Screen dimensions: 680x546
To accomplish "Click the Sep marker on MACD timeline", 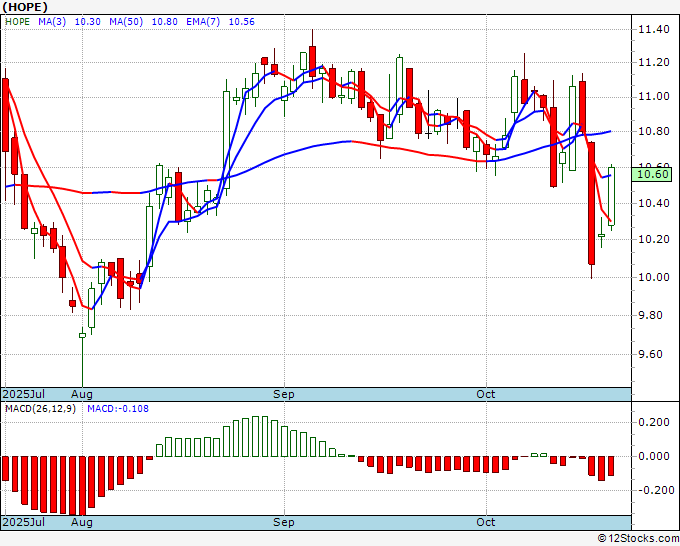I will click(284, 522).
